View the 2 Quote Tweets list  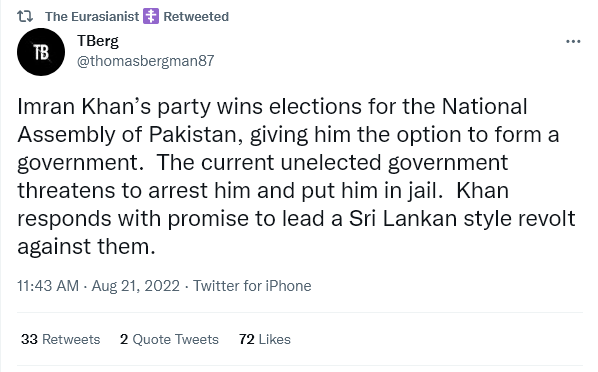(x=169, y=339)
